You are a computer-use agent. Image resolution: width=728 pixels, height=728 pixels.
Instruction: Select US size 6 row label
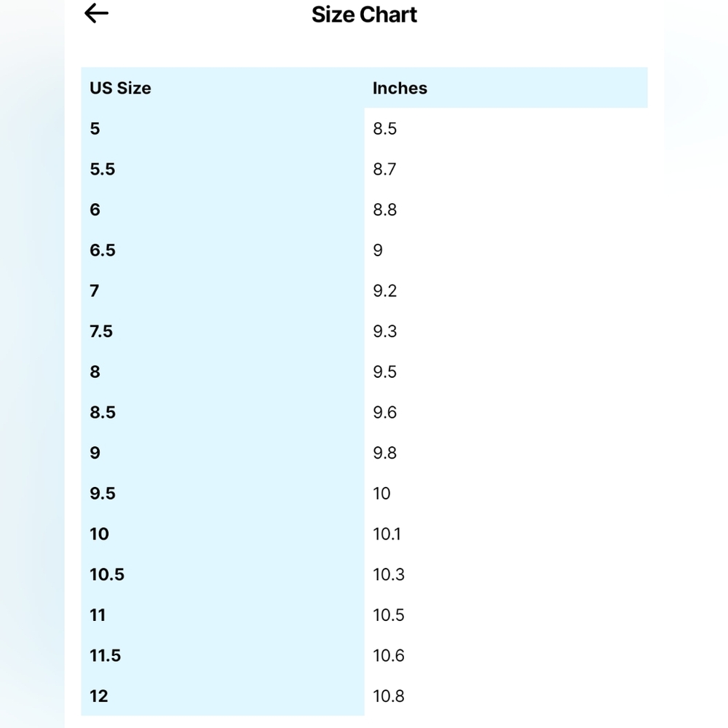(95, 210)
